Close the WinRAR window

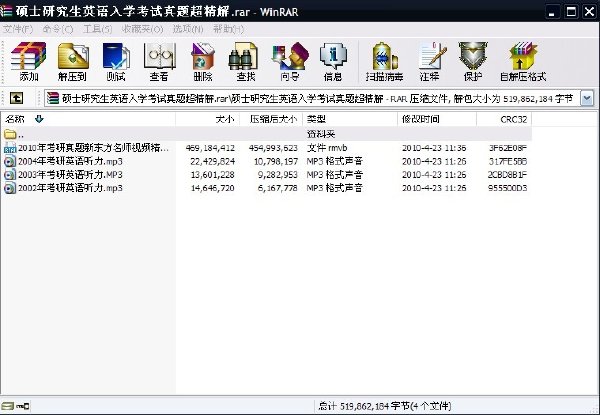pyautogui.click(x=589, y=12)
